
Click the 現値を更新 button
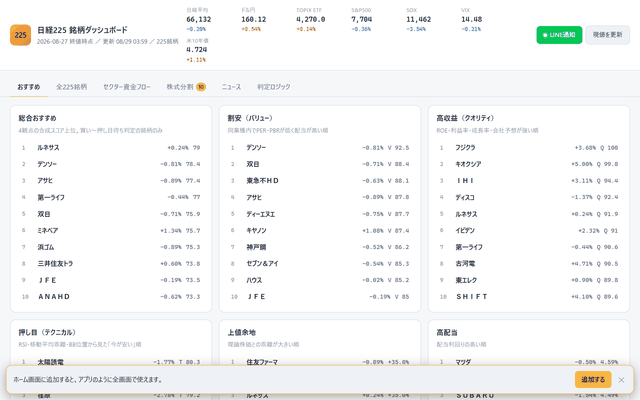point(607,35)
